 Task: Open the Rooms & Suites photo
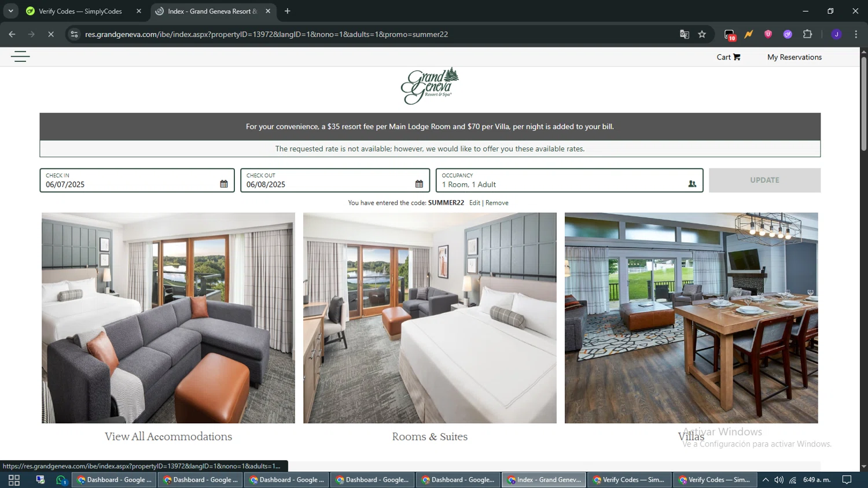coord(430,318)
